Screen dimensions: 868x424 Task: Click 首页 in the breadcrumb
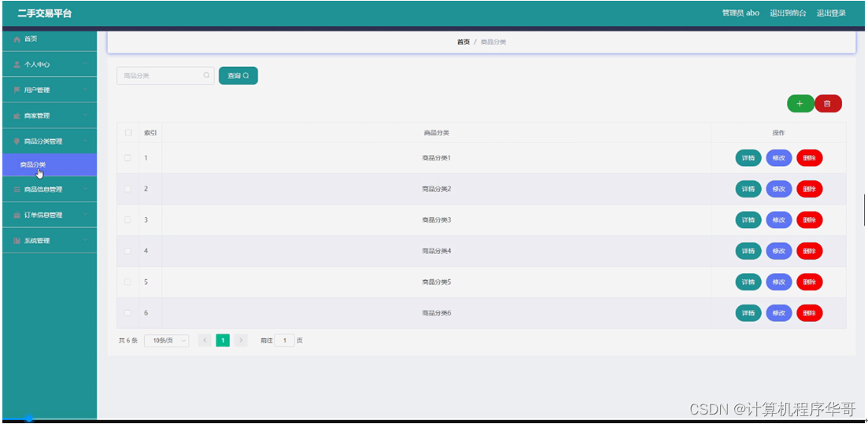(464, 42)
